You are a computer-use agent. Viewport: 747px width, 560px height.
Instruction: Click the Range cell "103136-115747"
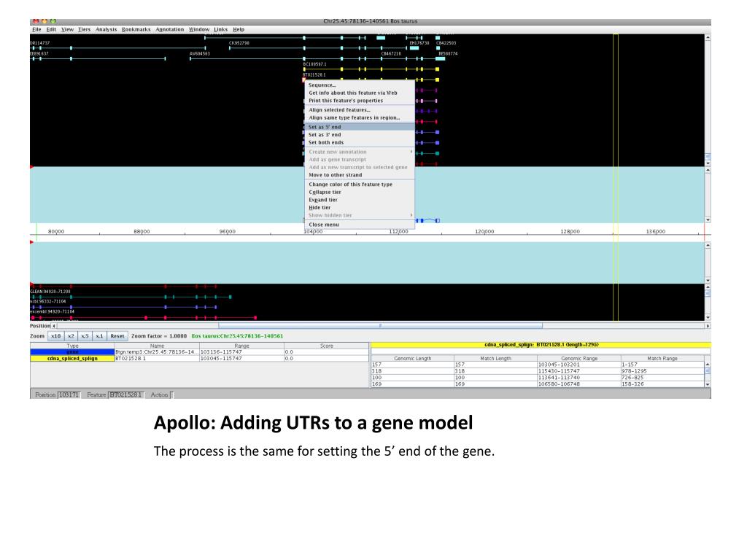(241, 352)
